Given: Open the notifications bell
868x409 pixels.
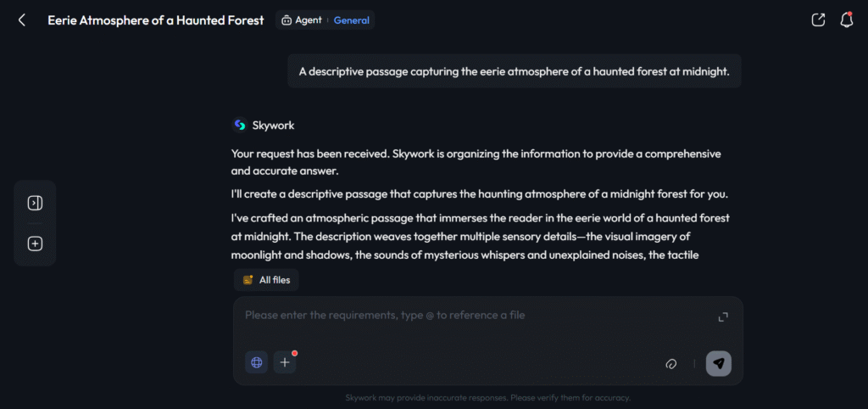Looking at the screenshot, I should pos(846,20).
